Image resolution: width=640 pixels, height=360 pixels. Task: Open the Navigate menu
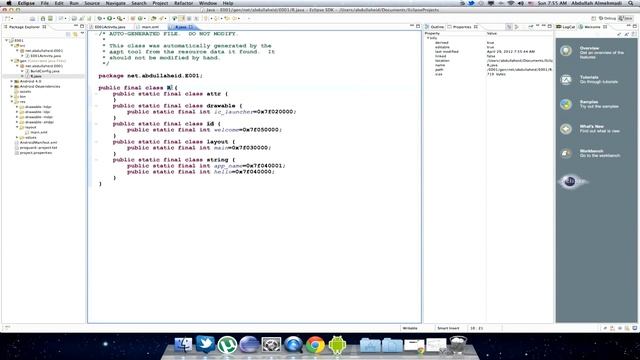[x=116, y=3]
